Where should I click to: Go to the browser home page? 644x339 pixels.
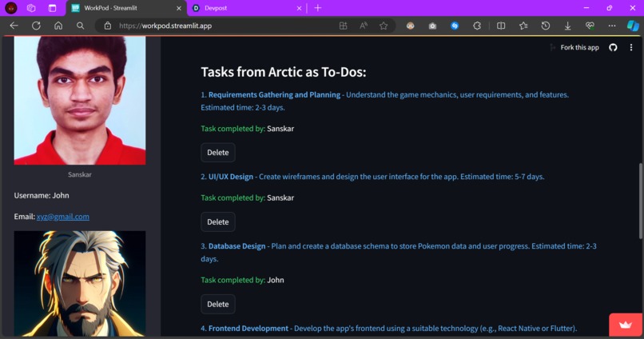click(58, 26)
